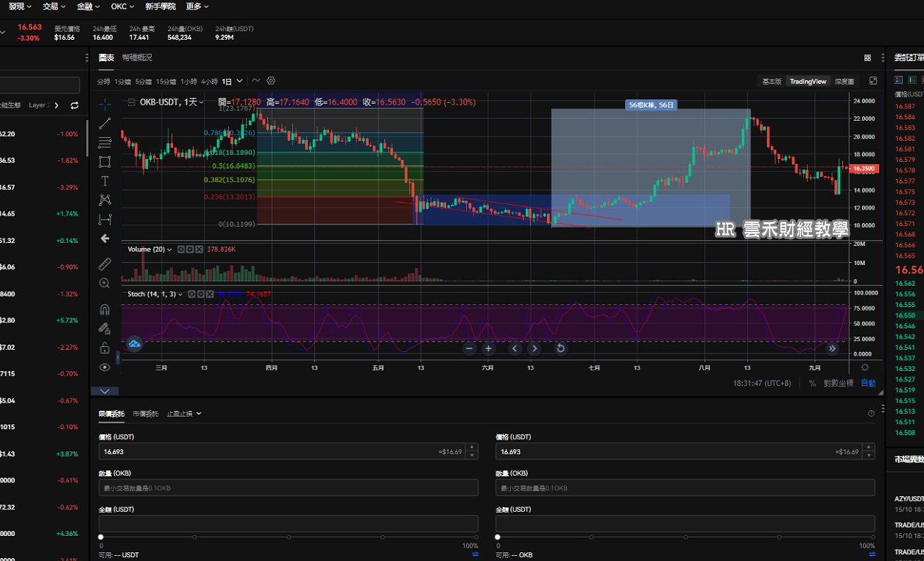Switch chart to TradingView mode
Image resolution: width=924 pixels, height=561 pixels.
pyautogui.click(x=808, y=81)
